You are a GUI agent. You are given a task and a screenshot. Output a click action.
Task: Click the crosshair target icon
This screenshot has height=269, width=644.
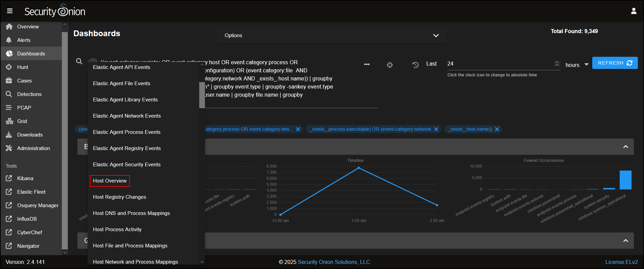point(390,65)
